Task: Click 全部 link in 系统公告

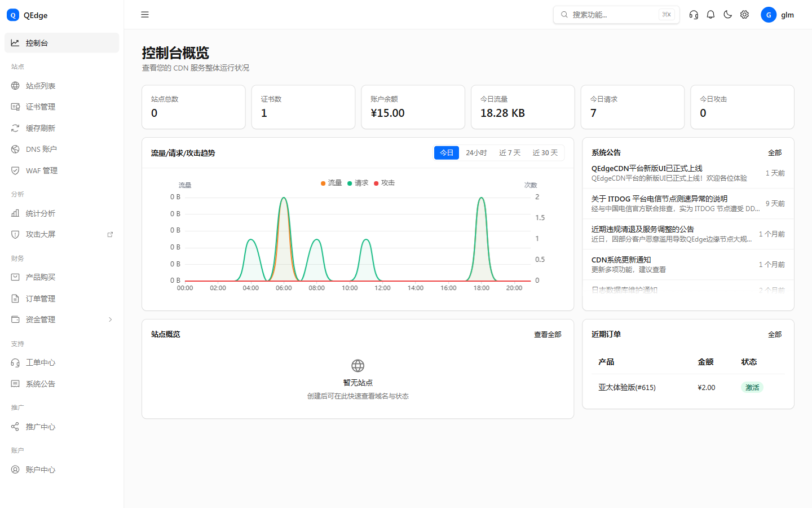Action: (775, 153)
